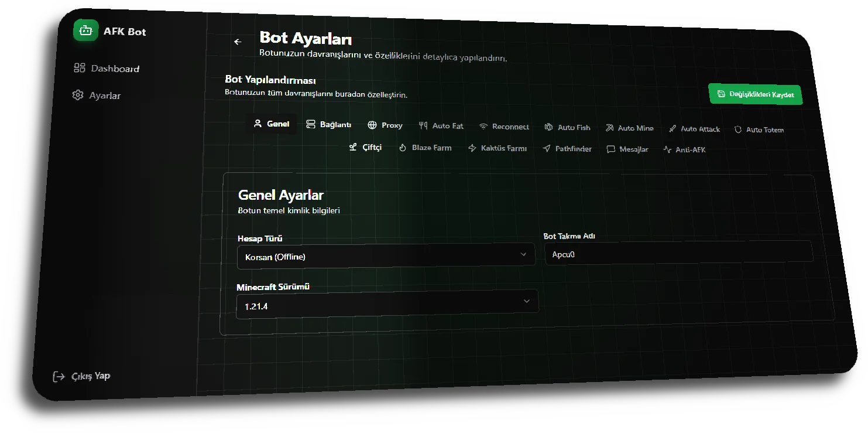
Task: Click the wifi icon on Reconnect tab
Action: coord(483,126)
